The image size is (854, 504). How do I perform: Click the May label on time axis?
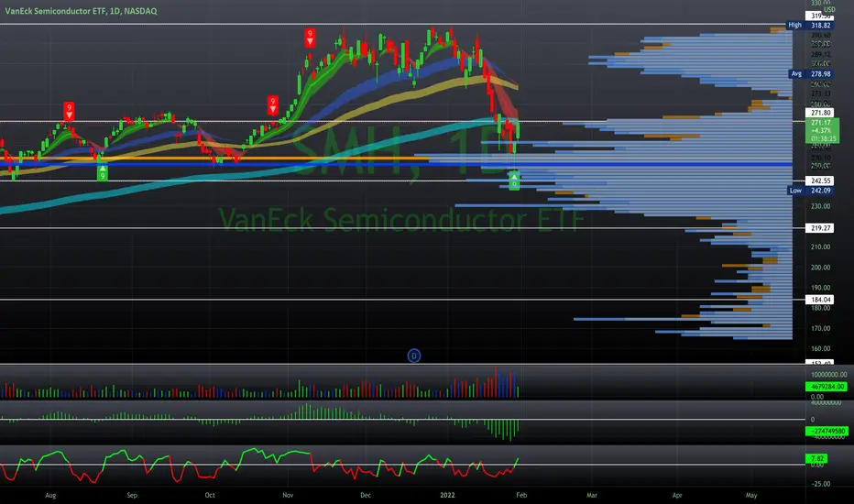(751, 495)
